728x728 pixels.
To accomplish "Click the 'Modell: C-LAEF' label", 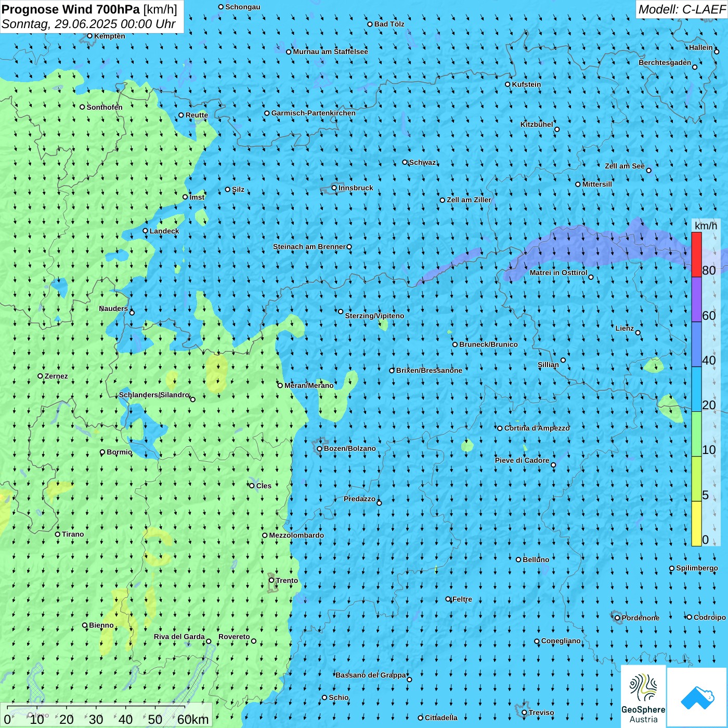I will click(682, 9).
